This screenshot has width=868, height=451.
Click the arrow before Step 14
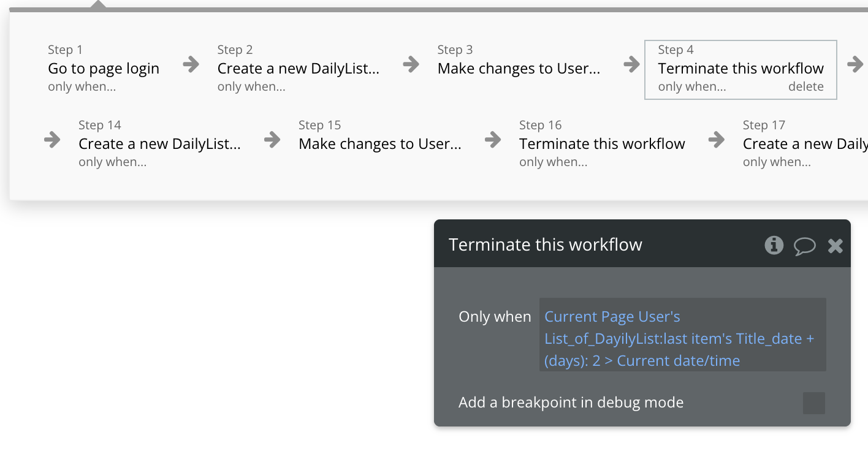point(53,140)
